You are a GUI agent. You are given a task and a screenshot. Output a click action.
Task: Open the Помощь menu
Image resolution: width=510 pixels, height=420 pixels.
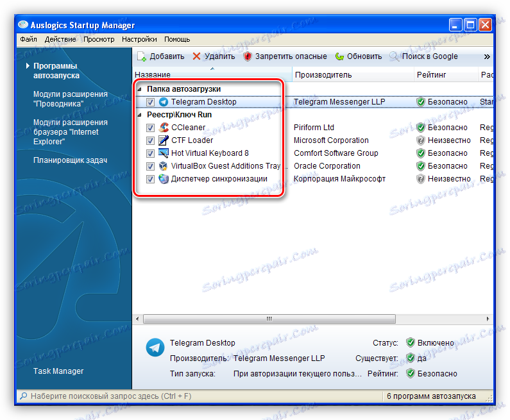(177, 39)
